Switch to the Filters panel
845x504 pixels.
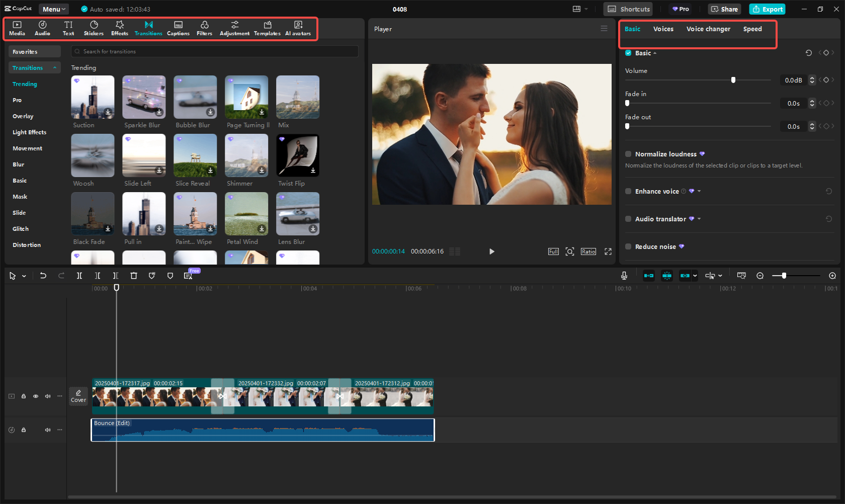pos(204,28)
